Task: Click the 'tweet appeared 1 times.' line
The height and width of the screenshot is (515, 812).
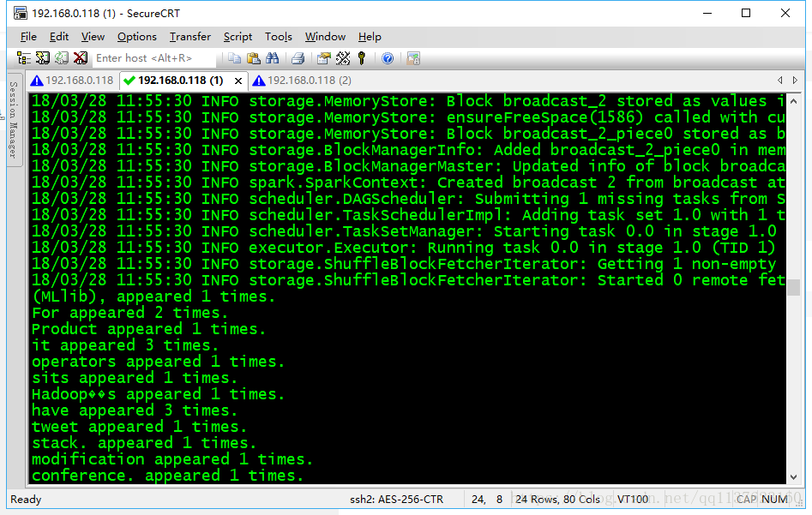Action: 139,427
